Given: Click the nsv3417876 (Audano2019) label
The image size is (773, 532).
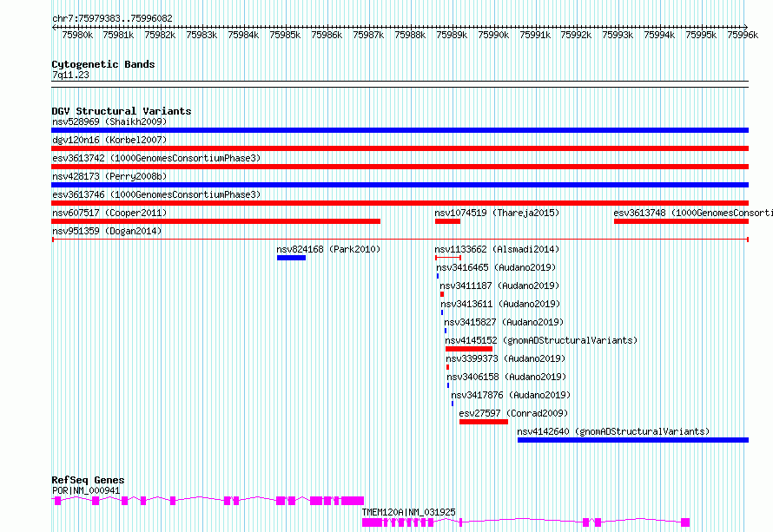Looking at the screenshot, I should pyautogui.click(x=511, y=395).
